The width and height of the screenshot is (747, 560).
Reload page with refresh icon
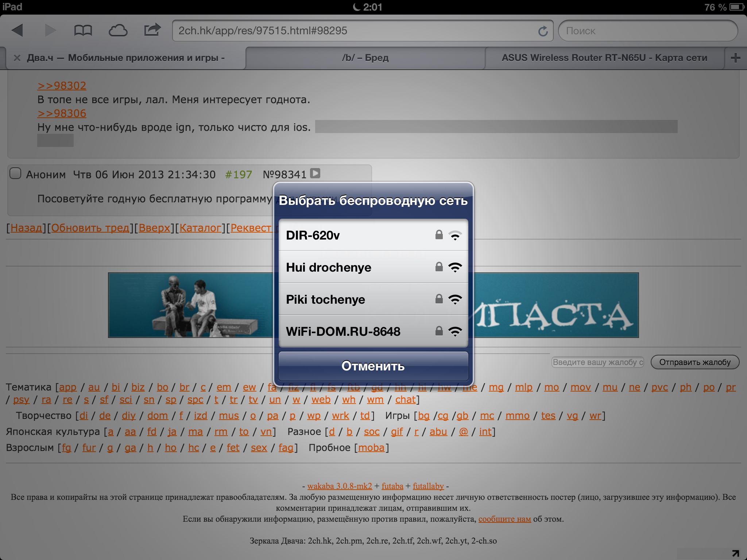point(543,31)
